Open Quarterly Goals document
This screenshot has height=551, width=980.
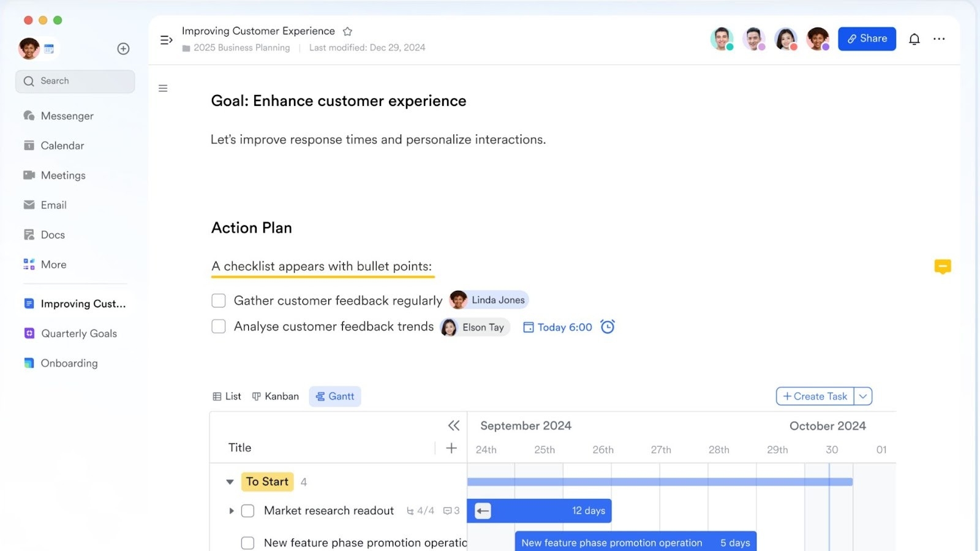(x=70, y=334)
